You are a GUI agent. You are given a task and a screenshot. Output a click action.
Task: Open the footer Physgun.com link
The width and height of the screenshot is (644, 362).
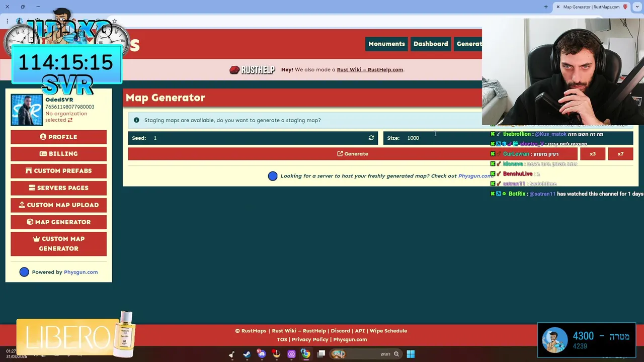(350, 339)
